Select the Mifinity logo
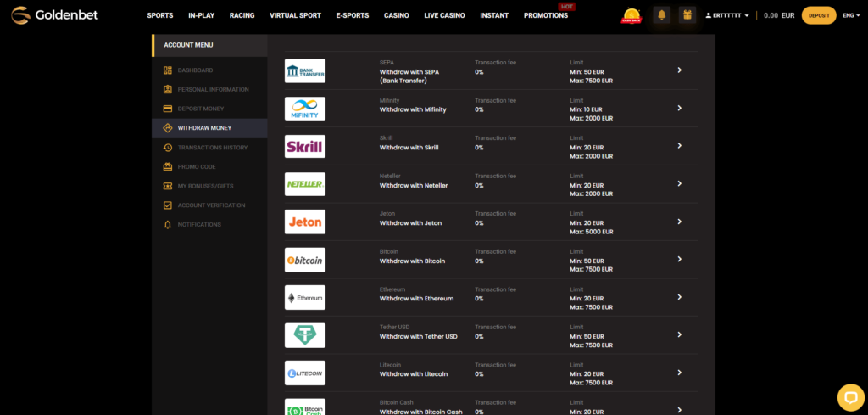Screen dimensions: 868x415 click(x=305, y=109)
